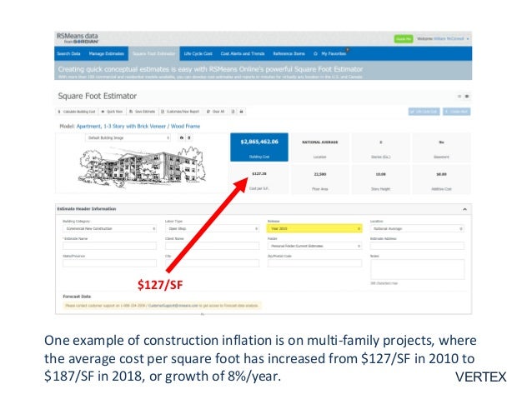Click the upload image icon beside building image dropdown
This screenshot has width=532, height=399.
click(x=182, y=138)
